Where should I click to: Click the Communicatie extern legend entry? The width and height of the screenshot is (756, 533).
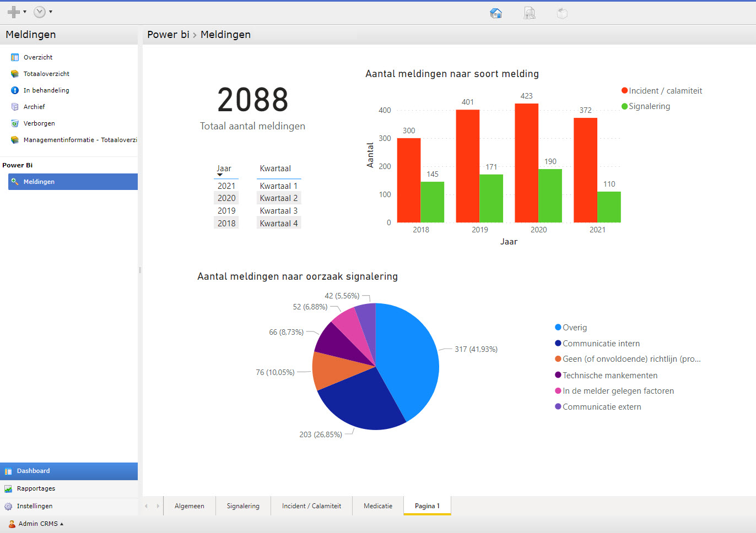point(598,407)
